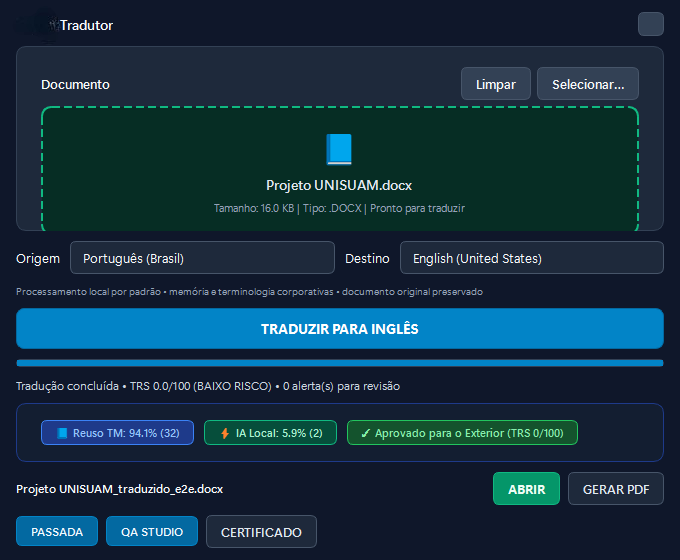Click the Aprovado para o Exterior badge

click(x=462, y=432)
